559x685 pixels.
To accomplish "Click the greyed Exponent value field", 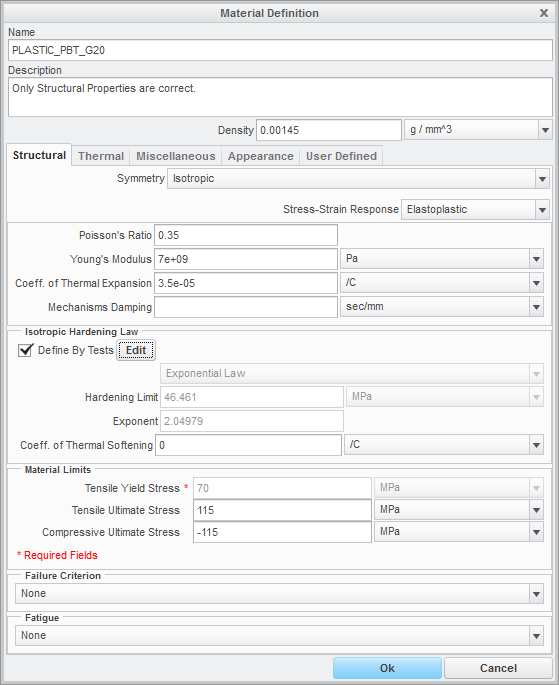I will coord(252,421).
